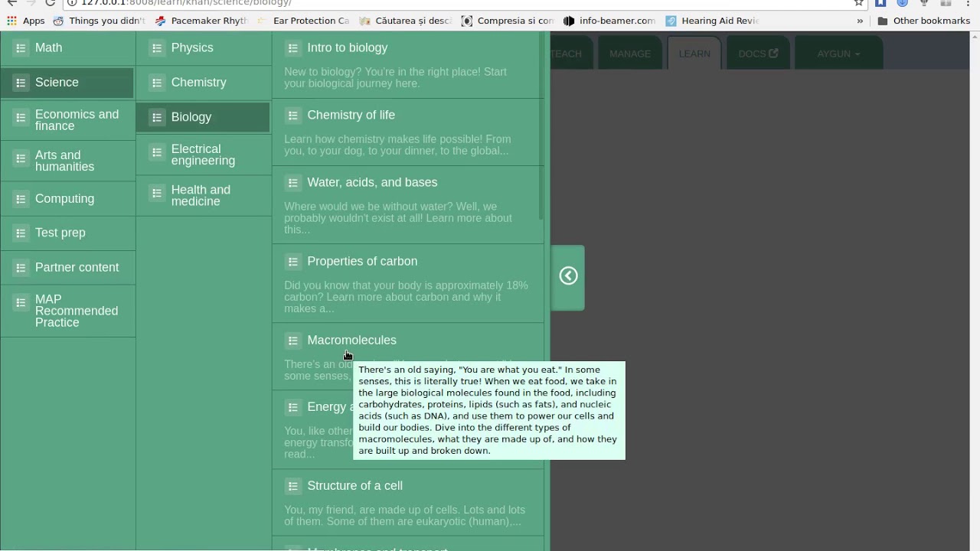Open the info-beamer.com bookmark

609,21
